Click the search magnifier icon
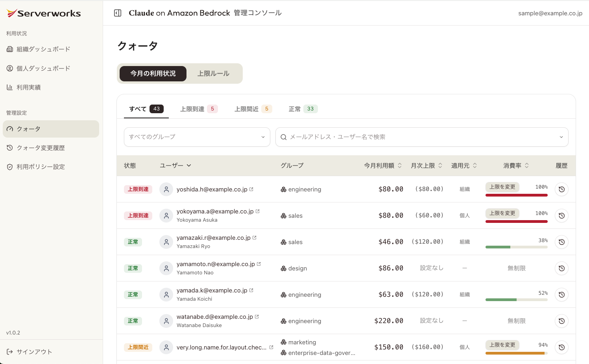Image resolution: width=589 pixels, height=364 pixels. coord(283,137)
